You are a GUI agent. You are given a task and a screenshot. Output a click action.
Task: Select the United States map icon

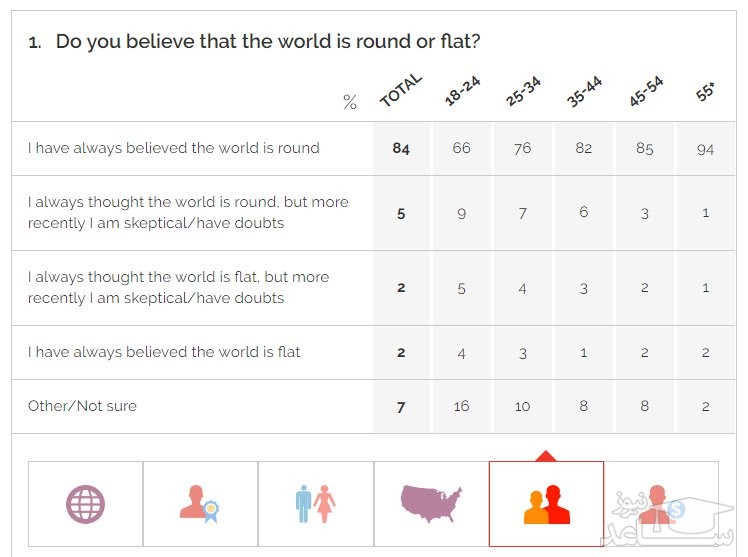point(430,503)
